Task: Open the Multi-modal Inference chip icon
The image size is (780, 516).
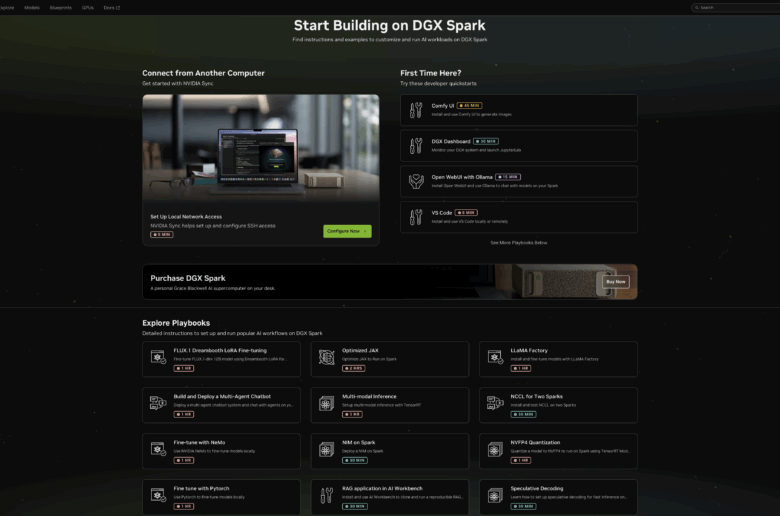Action: (x=326, y=404)
